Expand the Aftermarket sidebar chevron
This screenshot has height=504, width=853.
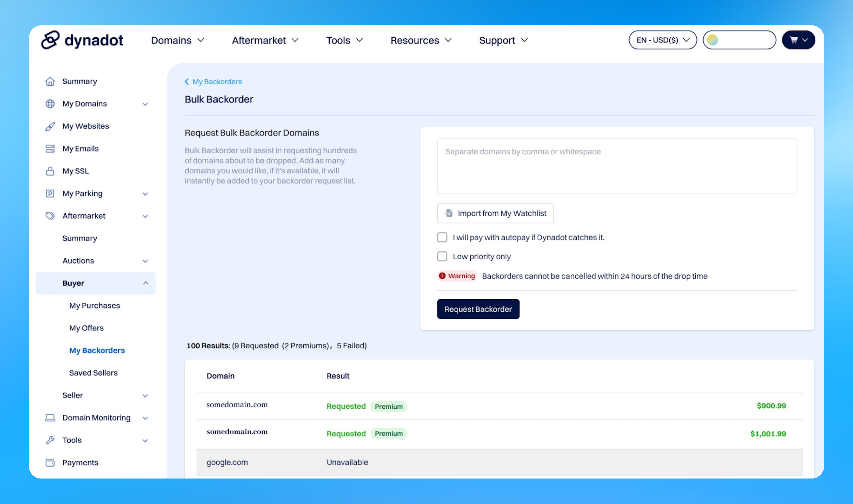(x=145, y=216)
